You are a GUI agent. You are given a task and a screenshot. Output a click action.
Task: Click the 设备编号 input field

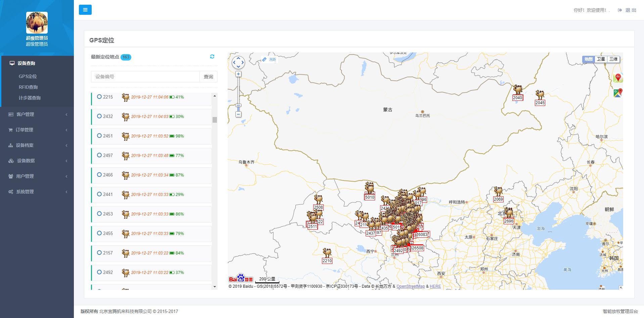click(x=145, y=77)
